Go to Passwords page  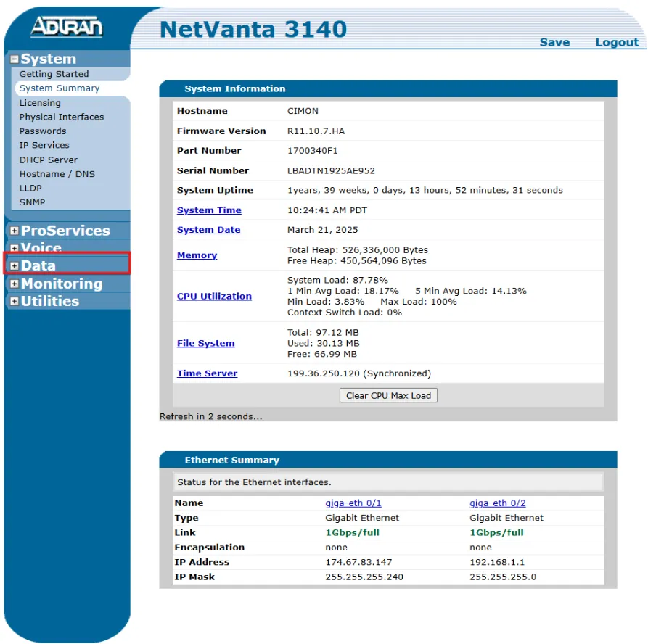click(x=42, y=131)
